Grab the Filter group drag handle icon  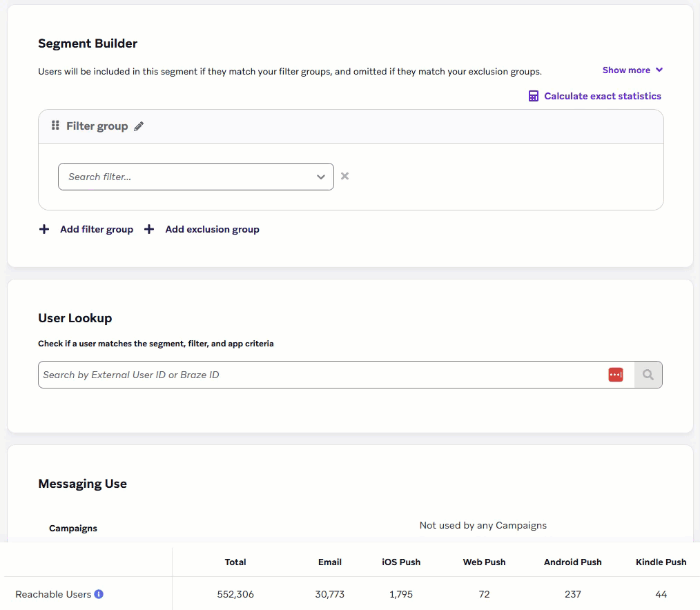(x=55, y=126)
